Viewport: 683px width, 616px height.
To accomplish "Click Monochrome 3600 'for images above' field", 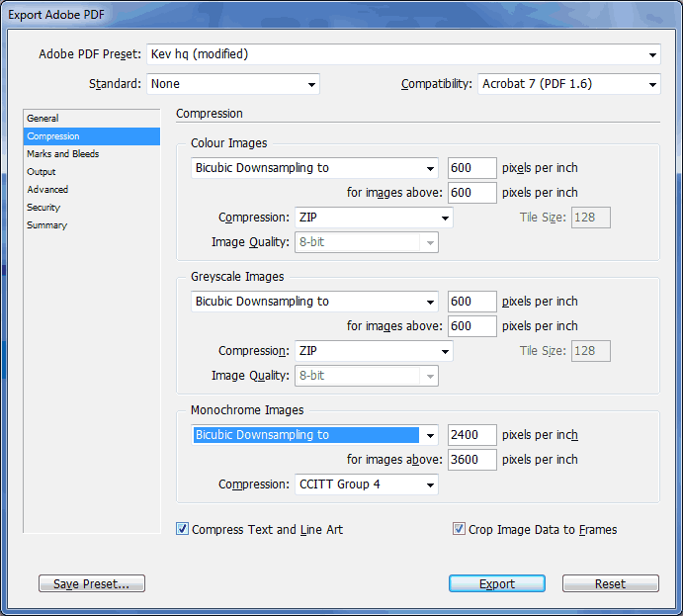I will coord(472,460).
